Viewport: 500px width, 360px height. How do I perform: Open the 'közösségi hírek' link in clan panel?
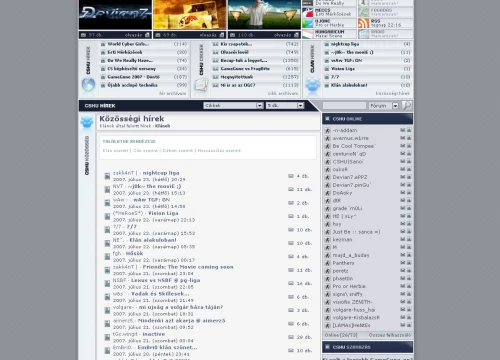tap(393, 93)
